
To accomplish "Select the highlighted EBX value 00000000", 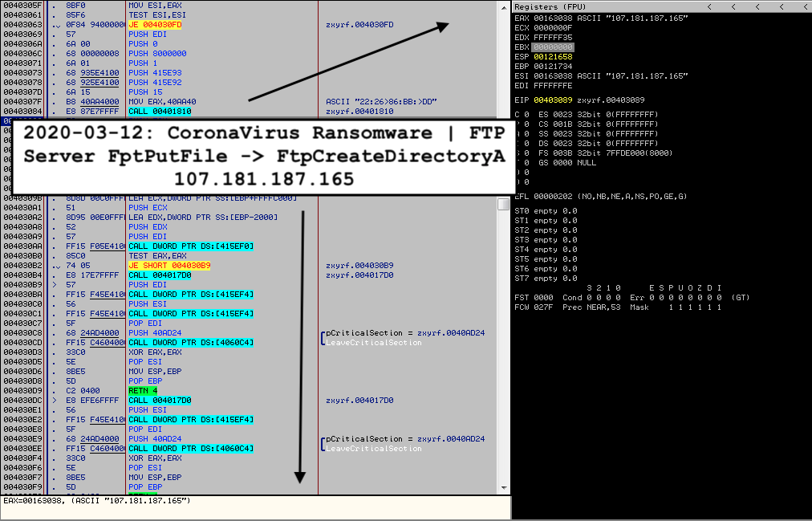I will 553,47.
